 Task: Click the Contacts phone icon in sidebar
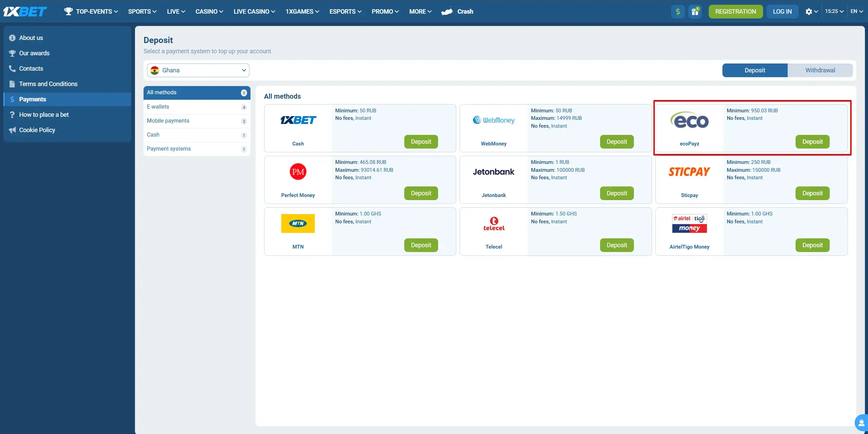coord(12,68)
